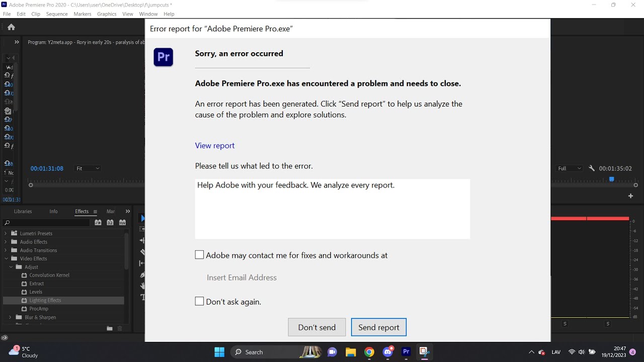Show overflow panel tabs next to Mar tab
Image resolution: width=644 pixels, height=362 pixels.
128,211
